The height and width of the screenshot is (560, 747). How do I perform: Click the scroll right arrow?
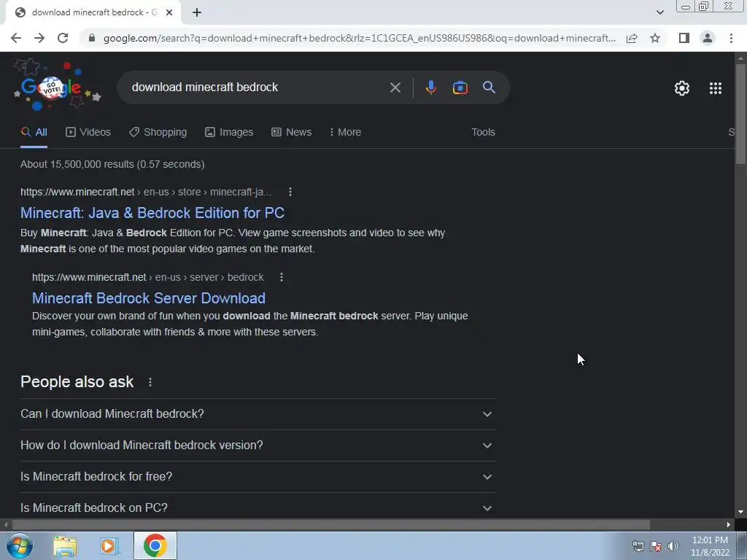pos(729,525)
